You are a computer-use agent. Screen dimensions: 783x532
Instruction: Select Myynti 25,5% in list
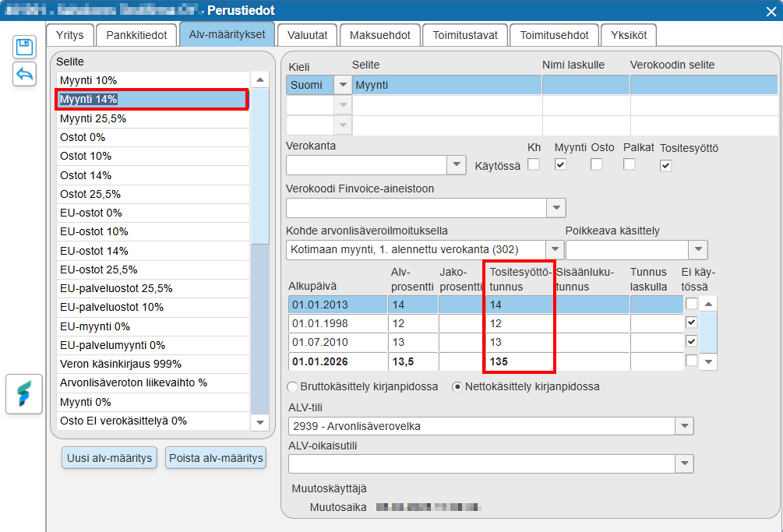(x=153, y=118)
